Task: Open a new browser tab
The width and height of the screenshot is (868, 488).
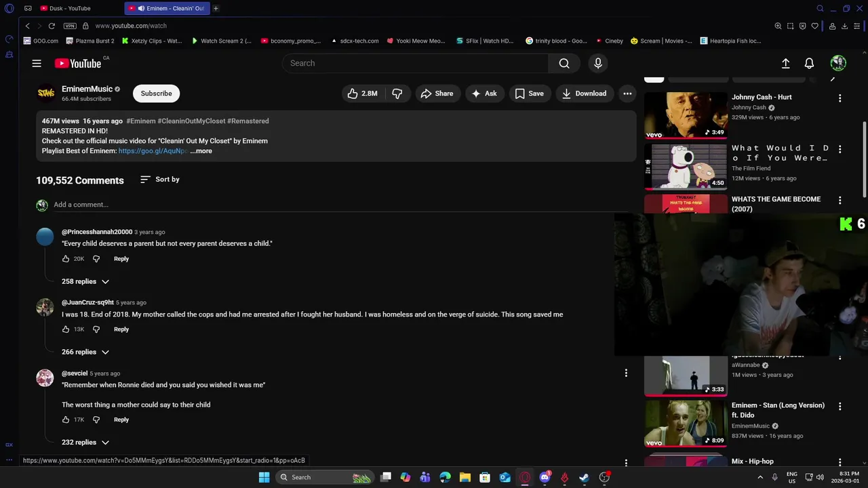Action: pos(216,8)
